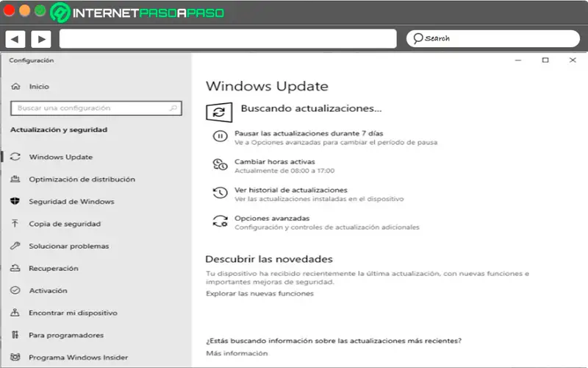
Task: Click Ver historial de actualizaciones
Action: coord(291,190)
